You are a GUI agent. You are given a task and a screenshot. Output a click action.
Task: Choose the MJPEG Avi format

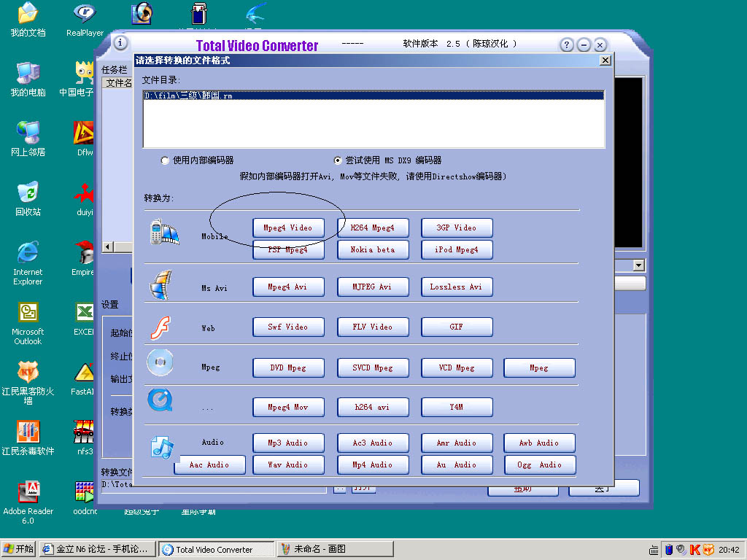coord(373,287)
